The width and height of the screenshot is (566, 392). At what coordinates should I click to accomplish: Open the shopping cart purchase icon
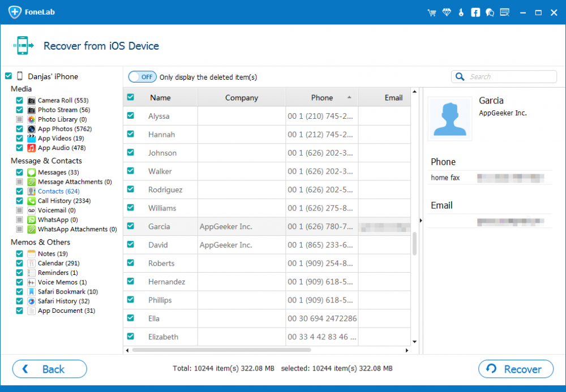[x=432, y=12]
